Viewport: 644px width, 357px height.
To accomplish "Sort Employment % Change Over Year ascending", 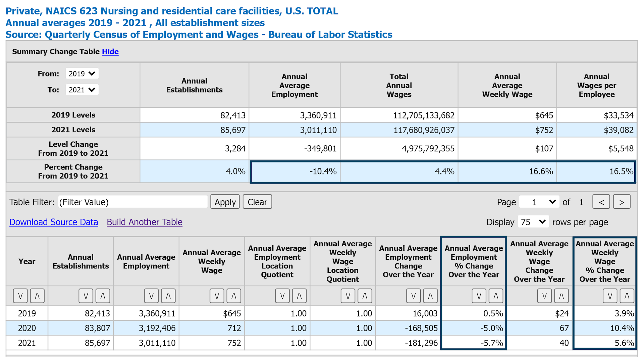I will pyautogui.click(x=496, y=296).
